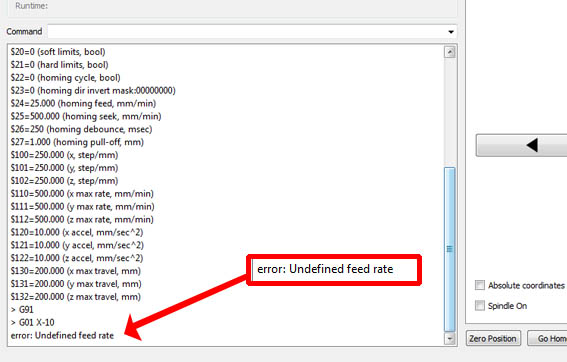
Task: Click the "> G91" console line
Action: point(22,310)
